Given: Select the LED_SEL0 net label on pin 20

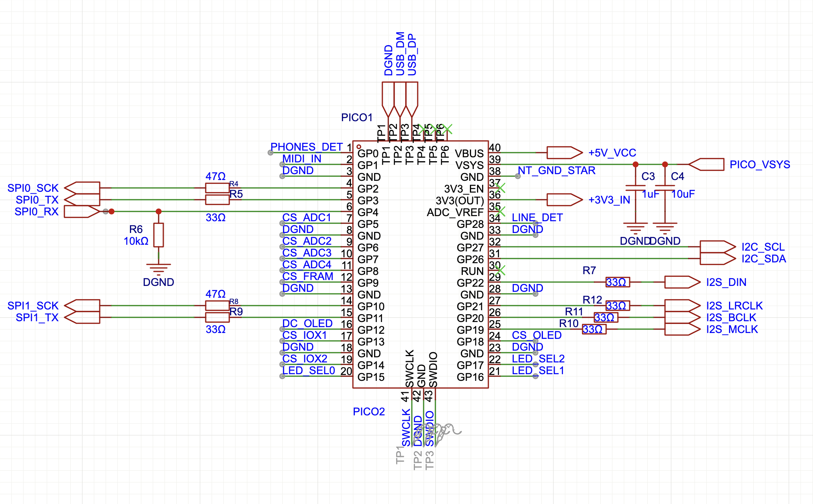Looking at the screenshot, I should (309, 371).
